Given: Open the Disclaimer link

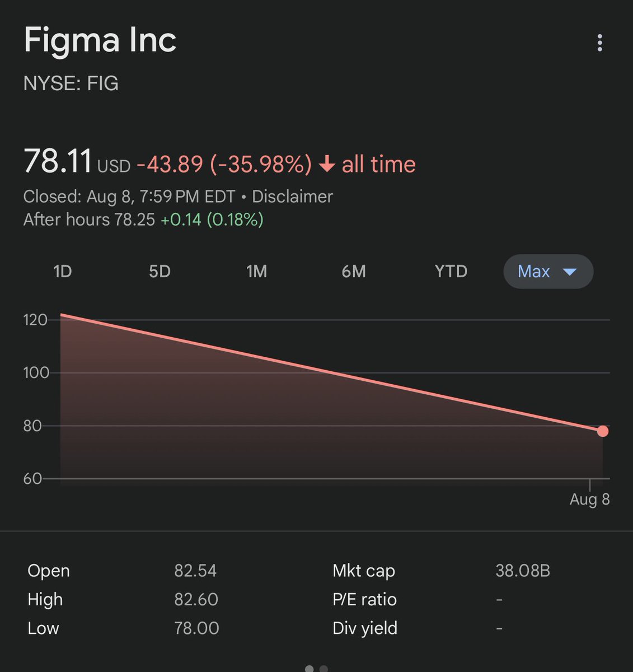Looking at the screenshot, I should (x=292, y=197).
